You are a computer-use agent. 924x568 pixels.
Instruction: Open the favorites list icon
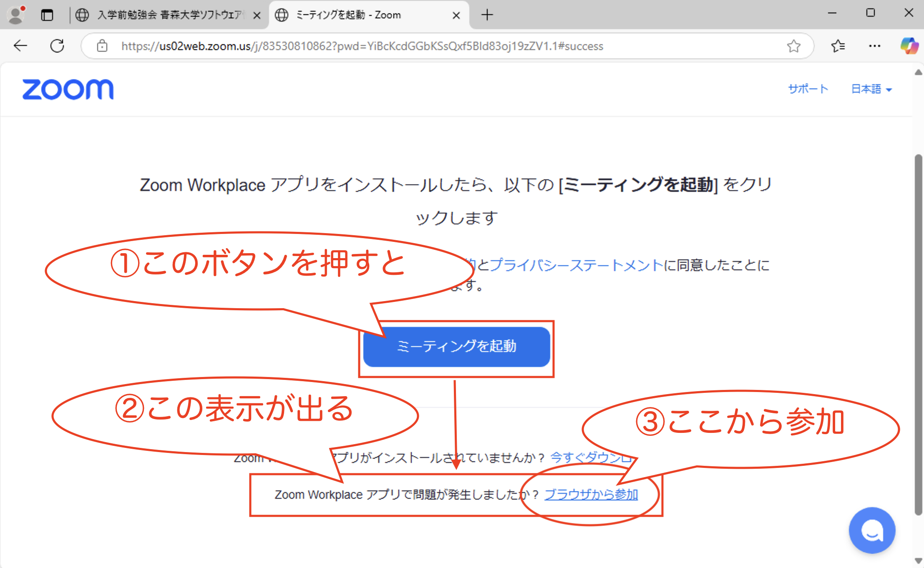tap(838, 45)
